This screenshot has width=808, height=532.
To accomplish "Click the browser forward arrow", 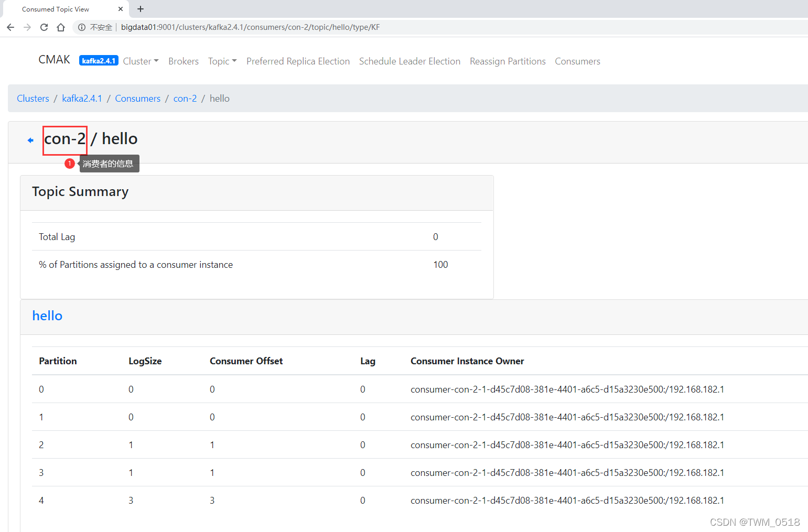I will (27, 27).
